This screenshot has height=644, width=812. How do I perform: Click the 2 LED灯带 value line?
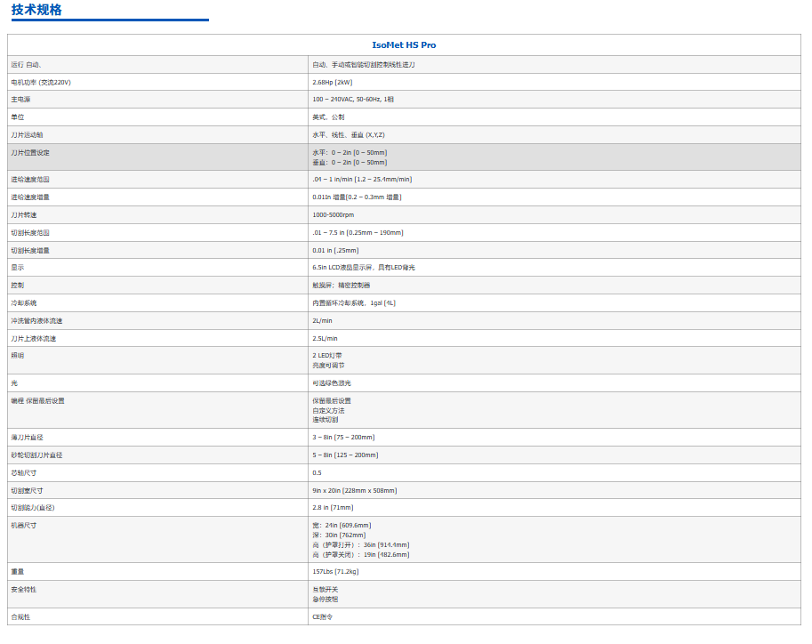(327, 356)
